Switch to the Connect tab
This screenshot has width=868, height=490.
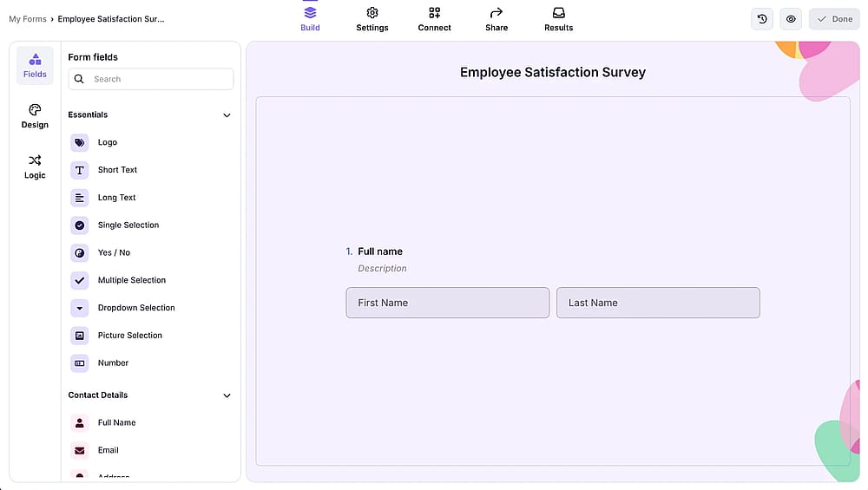pos(434,19)
